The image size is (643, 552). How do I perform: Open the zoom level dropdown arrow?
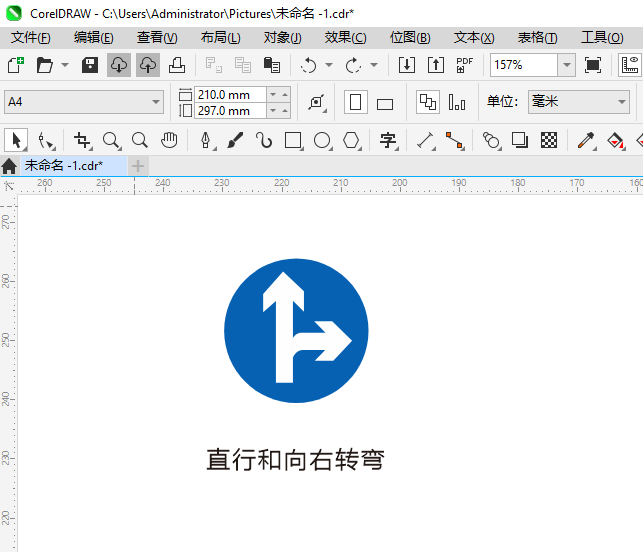[x=567, y=65]
